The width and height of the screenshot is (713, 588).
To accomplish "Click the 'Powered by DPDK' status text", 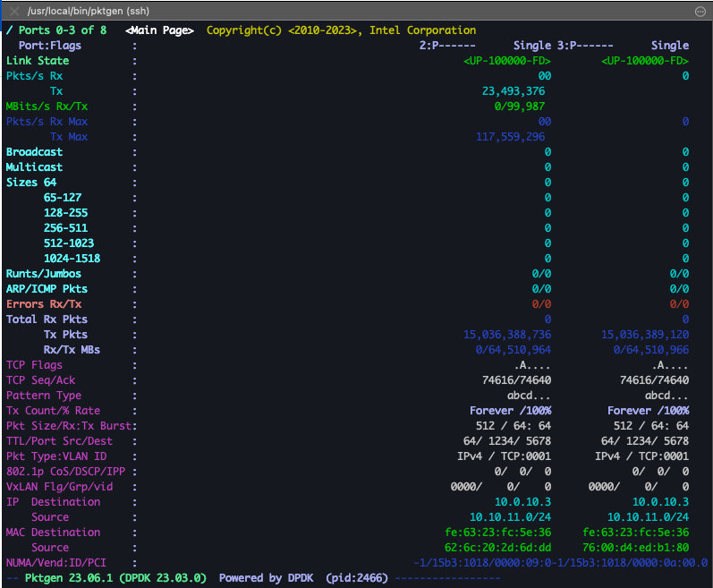I will (267, 578).
